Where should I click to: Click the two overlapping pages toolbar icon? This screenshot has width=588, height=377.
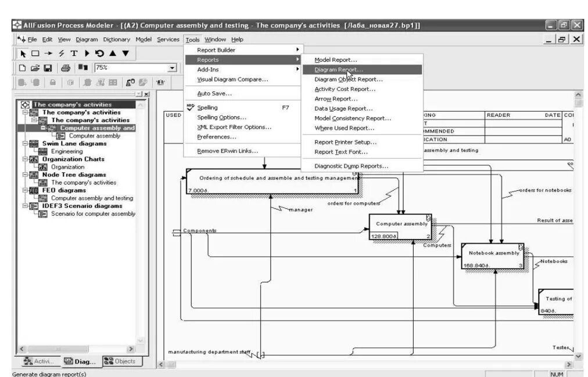83,67
